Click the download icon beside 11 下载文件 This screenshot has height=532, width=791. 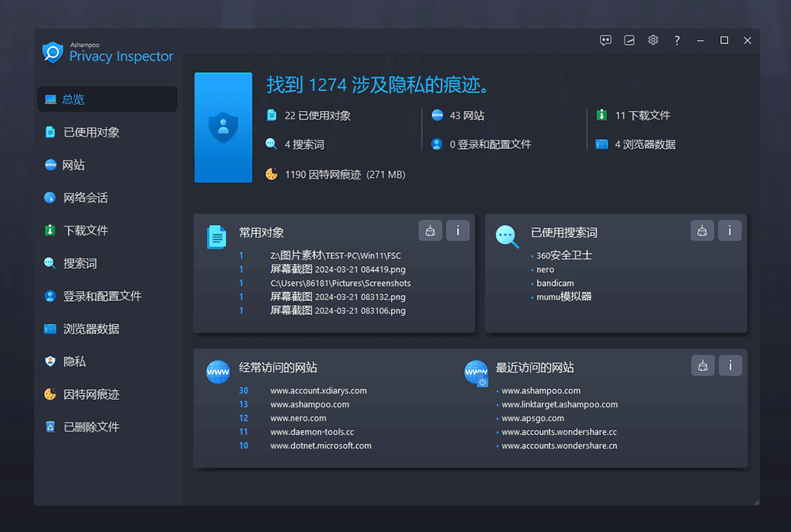[x=602, y=116]
